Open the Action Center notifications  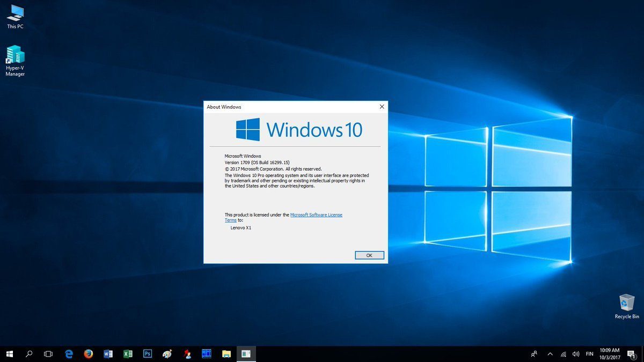(631, 354)
